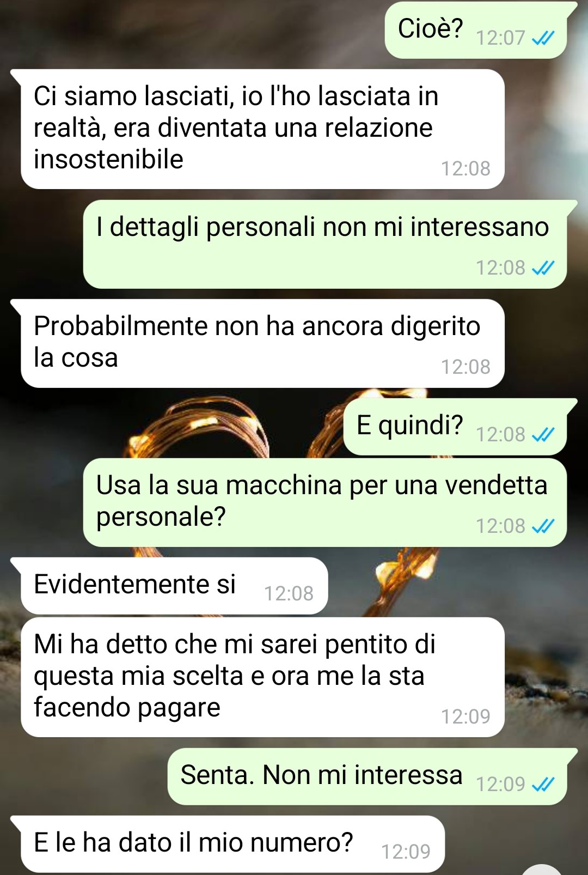Tap read receipt ticks on "I dettagli personali" message
588x875 pixels.
tap(543, 268)
